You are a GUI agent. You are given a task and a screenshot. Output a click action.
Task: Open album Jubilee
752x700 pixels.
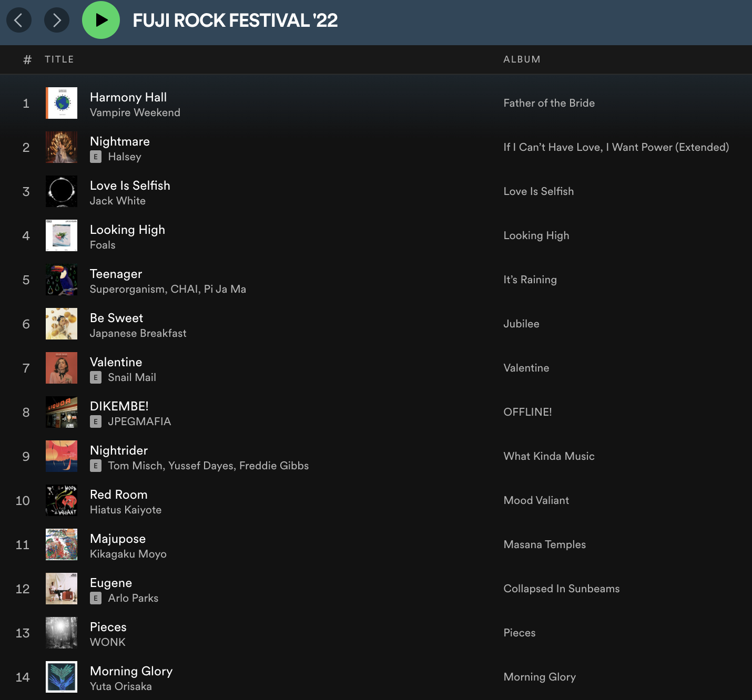(x=521, y=324)
